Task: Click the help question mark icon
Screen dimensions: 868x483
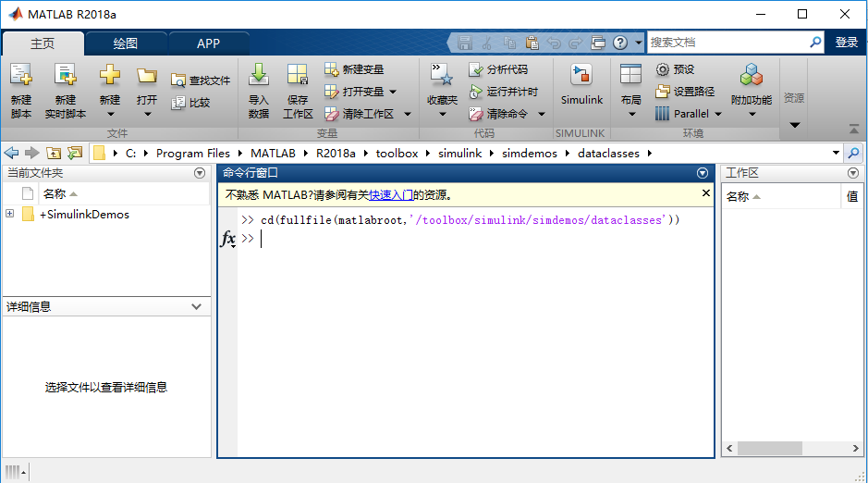Action: pyautogui.click(x=620, y=42)
